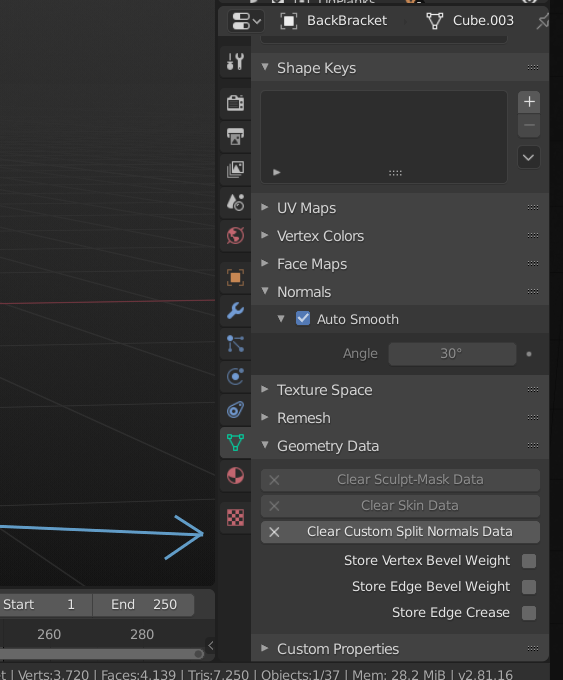This screenshot has width=563, height=680.
Task: Expand the Custom Properties panel
Action: [265, 648]
